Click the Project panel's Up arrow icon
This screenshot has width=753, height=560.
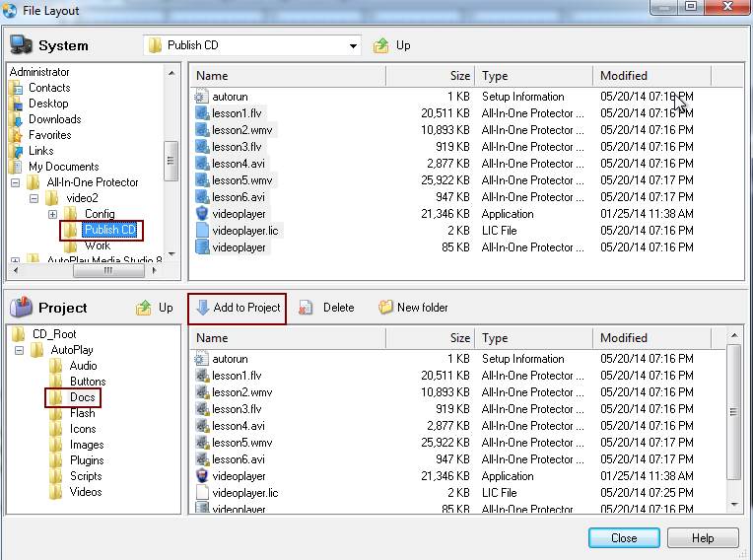tap(144, 308)
